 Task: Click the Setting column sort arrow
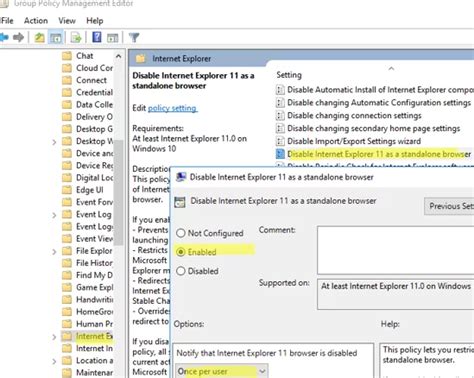[391, 68]
